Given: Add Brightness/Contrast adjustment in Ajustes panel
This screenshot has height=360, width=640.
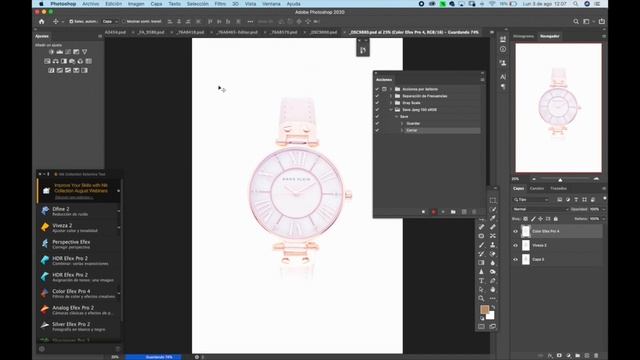Looking at the screenshot, I should pyautogui.click(x=51, y=52).
